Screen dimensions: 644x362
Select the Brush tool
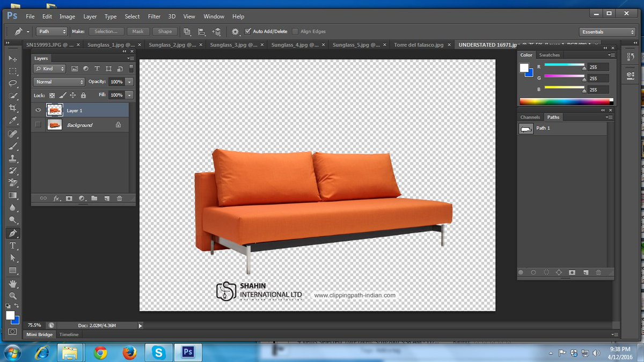point(13,146)
